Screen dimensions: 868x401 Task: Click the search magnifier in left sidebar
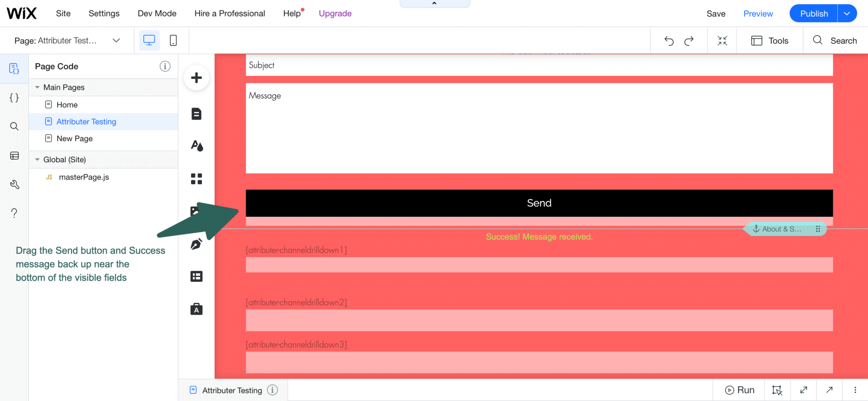(14, 126)
